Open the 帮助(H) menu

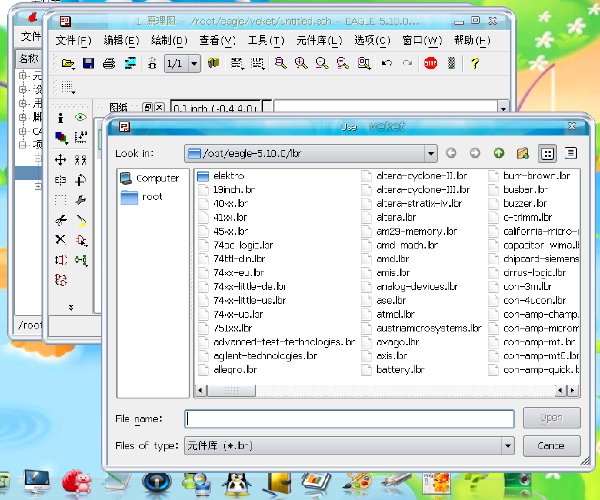pyautogui.click(x=472, y=40)
